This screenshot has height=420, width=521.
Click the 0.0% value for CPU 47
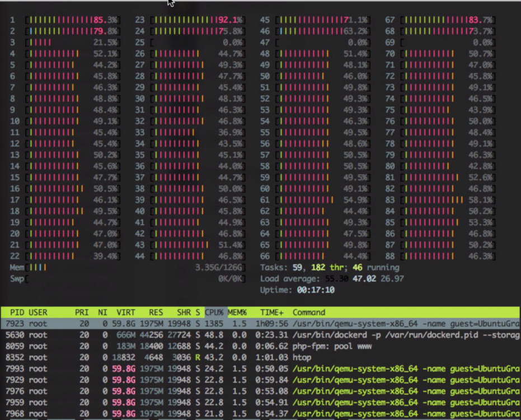click(x=358, y=43)
